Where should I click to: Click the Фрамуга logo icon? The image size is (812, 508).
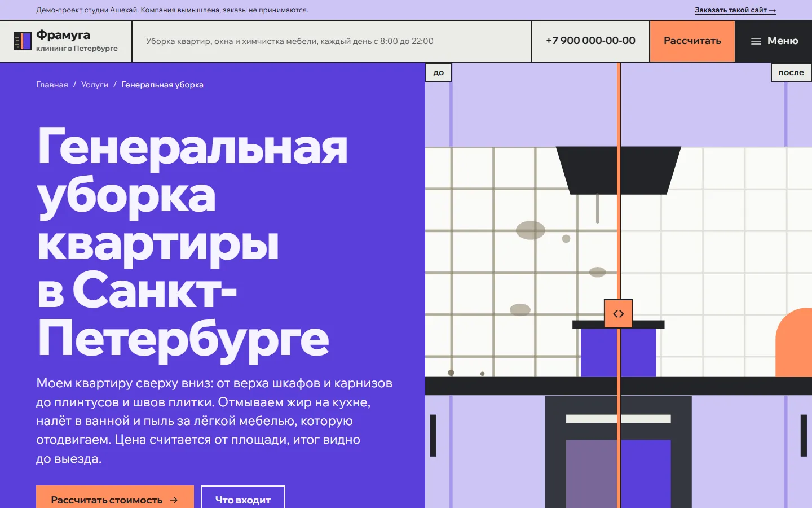click(x=23, y=41)
